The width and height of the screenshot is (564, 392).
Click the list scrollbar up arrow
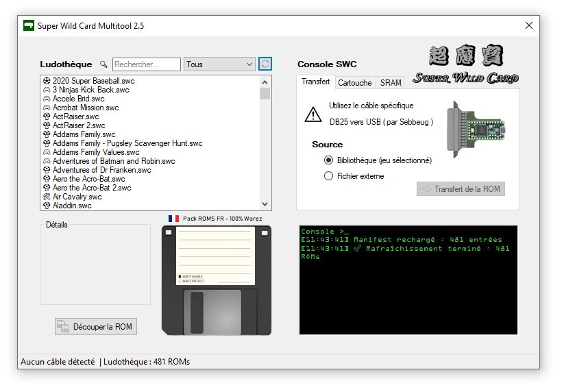coord(265,82)
